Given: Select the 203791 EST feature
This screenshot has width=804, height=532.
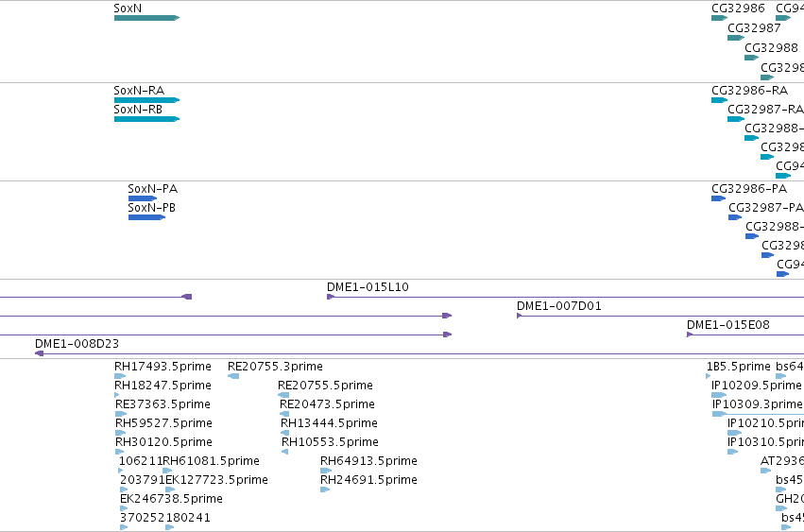Looking at the screenshot, I should pyautogui.click(x=124, y=489).
